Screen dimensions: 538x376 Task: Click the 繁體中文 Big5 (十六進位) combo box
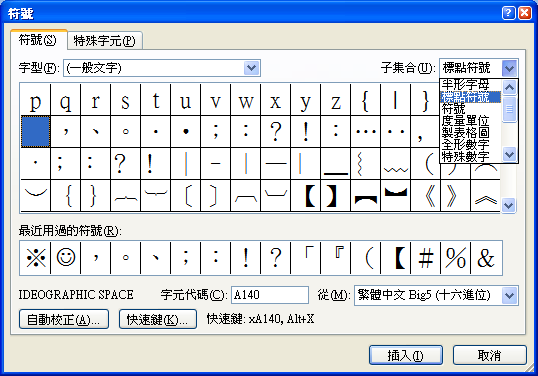[436, 295]
